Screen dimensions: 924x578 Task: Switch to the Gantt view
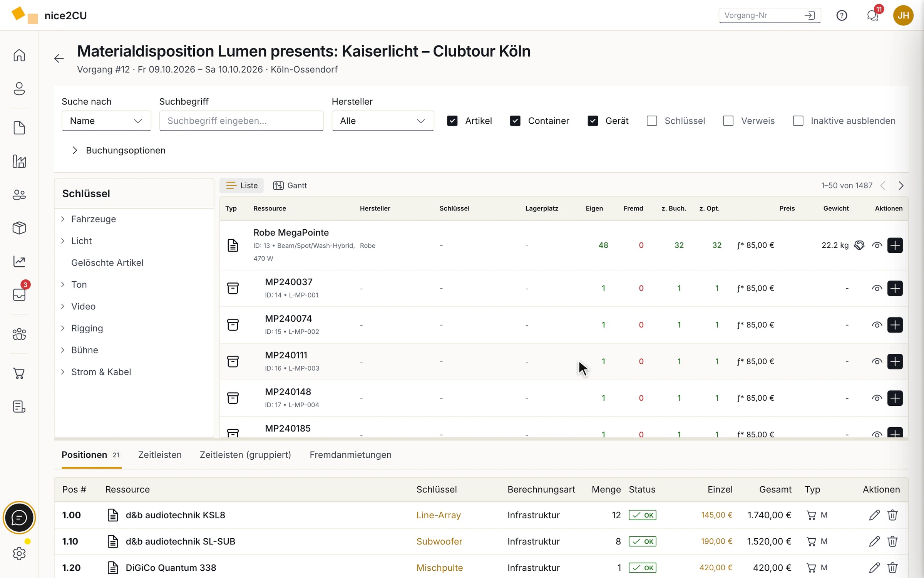coord(290,185)
